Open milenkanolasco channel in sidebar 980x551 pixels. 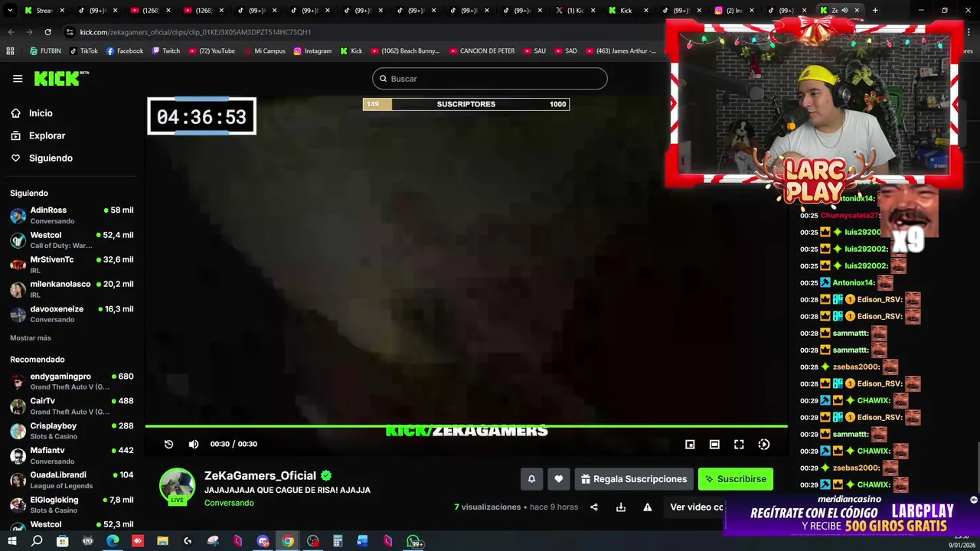(x=71, y=289)
